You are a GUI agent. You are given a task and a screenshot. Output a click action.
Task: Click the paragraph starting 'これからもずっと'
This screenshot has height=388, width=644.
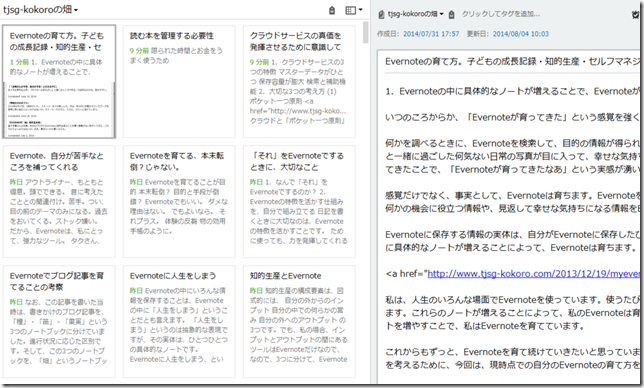pyautogui.click(x=512, y=358)
